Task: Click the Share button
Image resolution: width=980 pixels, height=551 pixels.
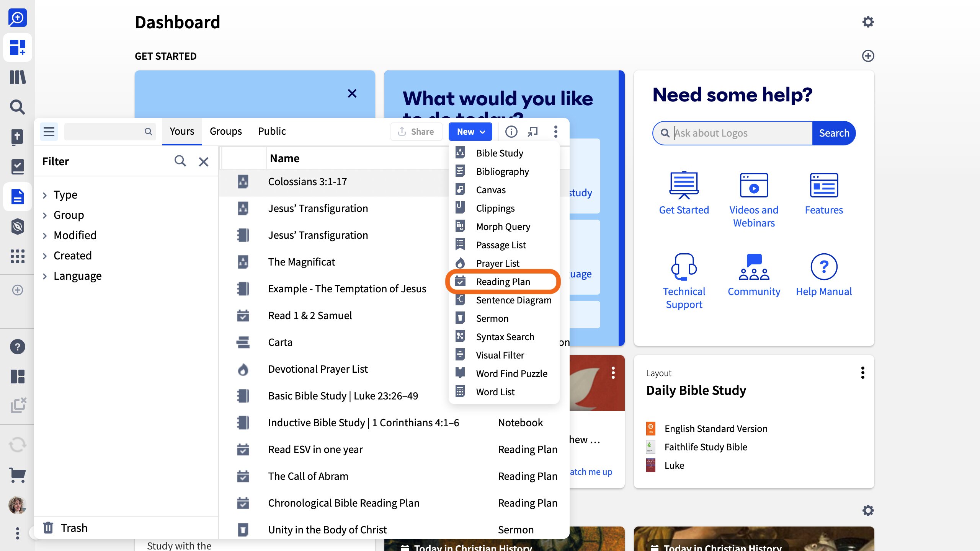Action: [416, 132]
